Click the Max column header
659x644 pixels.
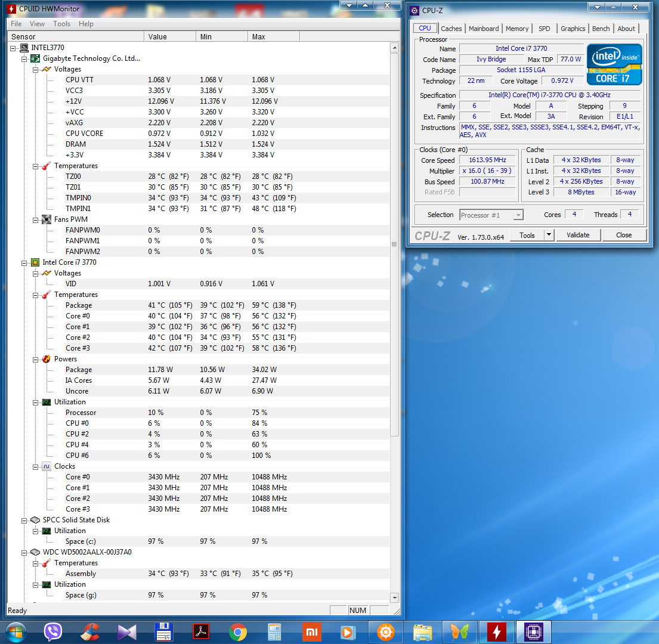tap(259, 37)
